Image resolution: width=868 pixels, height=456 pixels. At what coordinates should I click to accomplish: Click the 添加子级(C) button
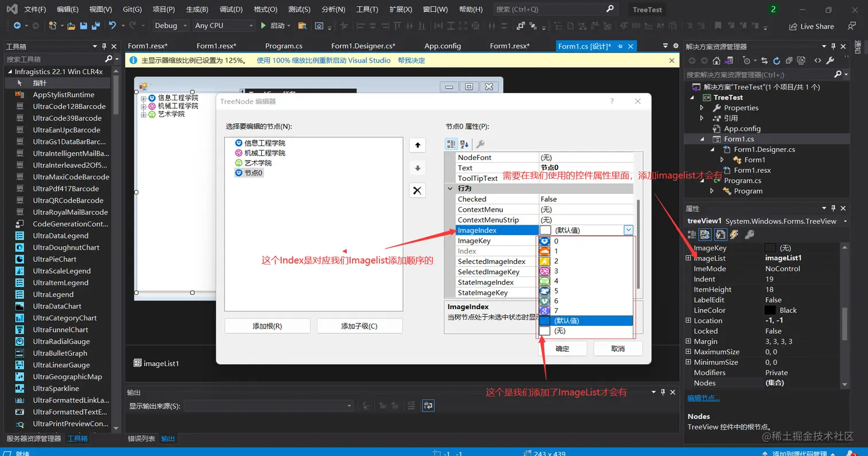[359, 326]
